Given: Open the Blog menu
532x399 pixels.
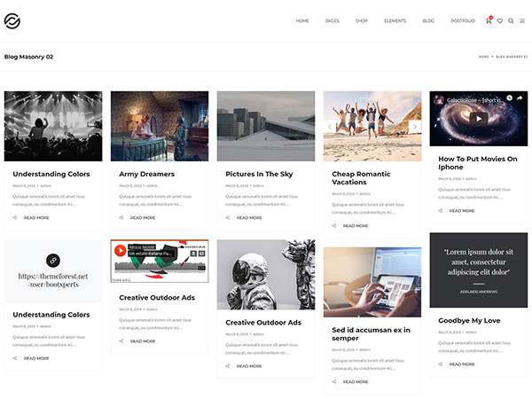Looking at the screenshot, I should coord(428,21).
